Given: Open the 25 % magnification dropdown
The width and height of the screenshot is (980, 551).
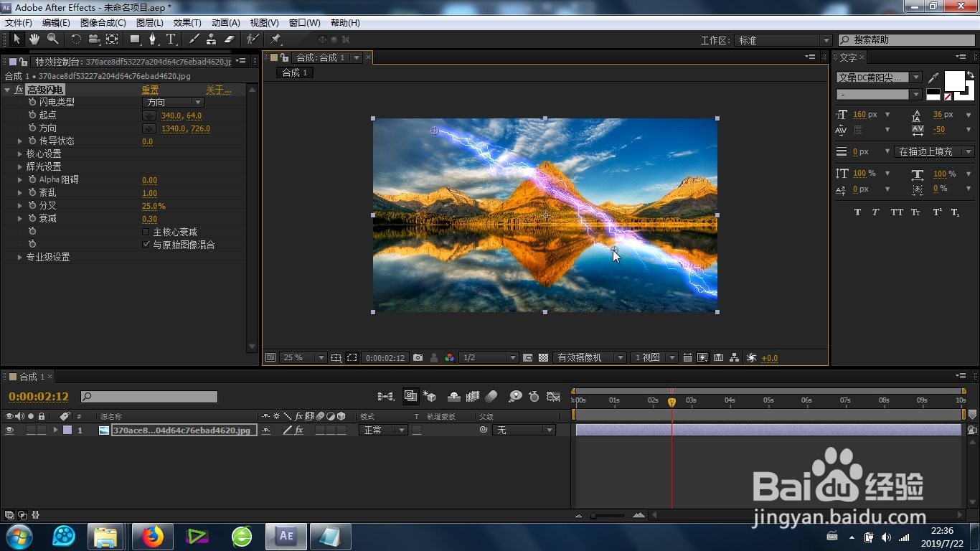Looking at the screenshot, I should [303, 357].
